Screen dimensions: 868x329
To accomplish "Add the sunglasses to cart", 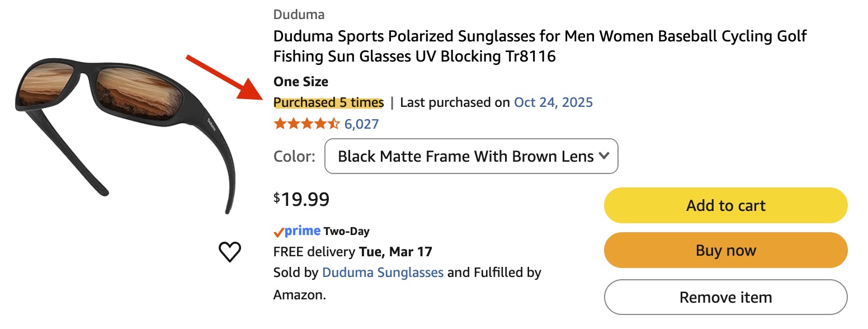I will tap(725, 205).
